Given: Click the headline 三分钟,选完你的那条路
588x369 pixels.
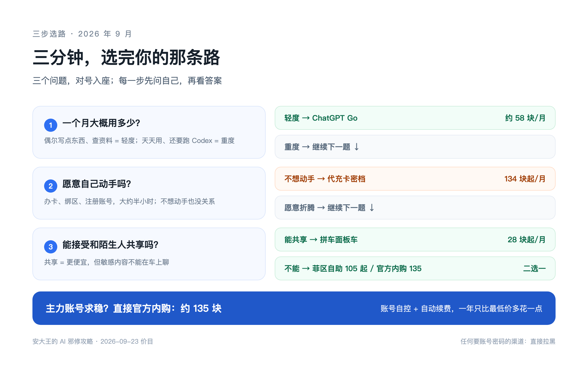Looking at the screenshot, I should [x=126, y=58].
